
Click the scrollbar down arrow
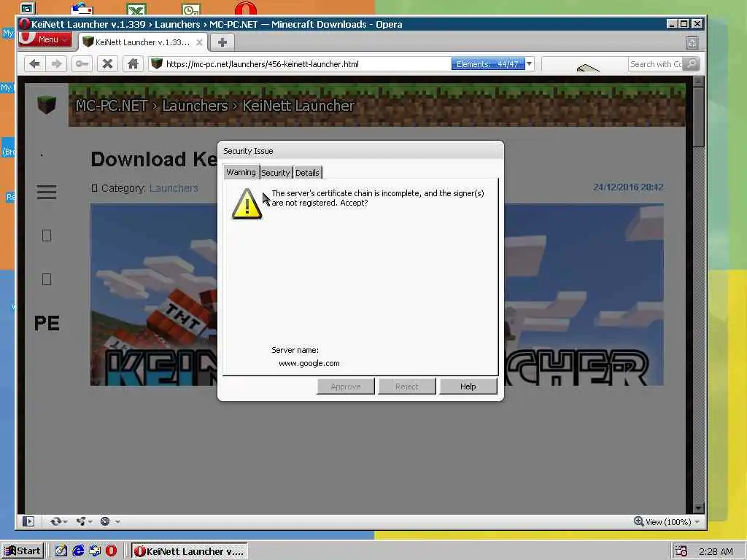(698, 508)
